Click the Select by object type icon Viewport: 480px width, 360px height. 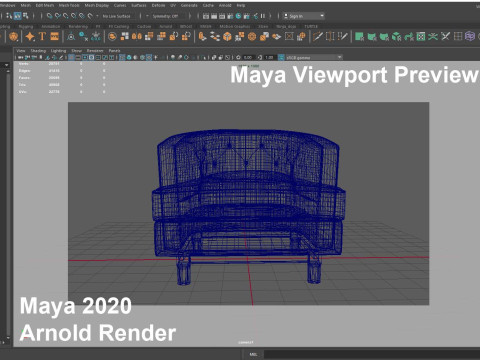(x=17, y=16)
